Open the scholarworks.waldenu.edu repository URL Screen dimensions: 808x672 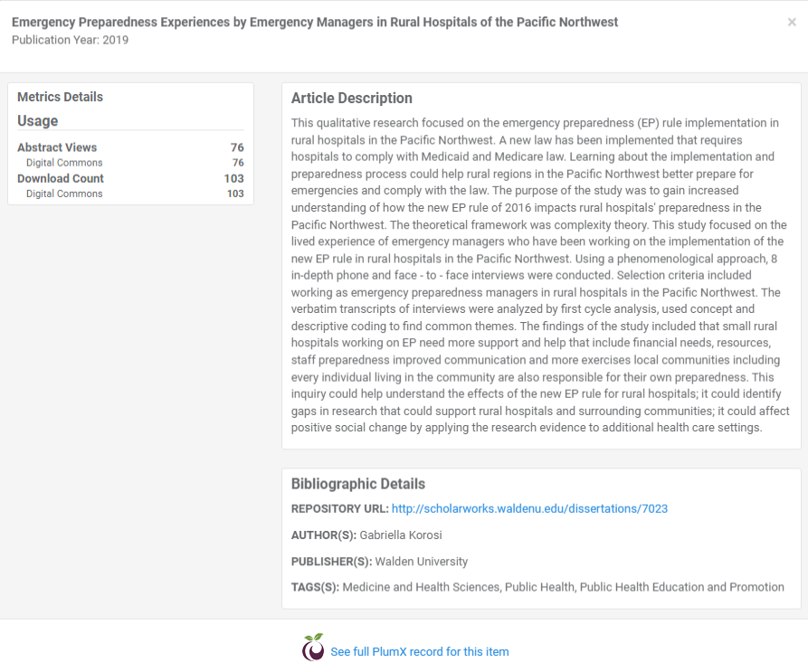[529, 508]
